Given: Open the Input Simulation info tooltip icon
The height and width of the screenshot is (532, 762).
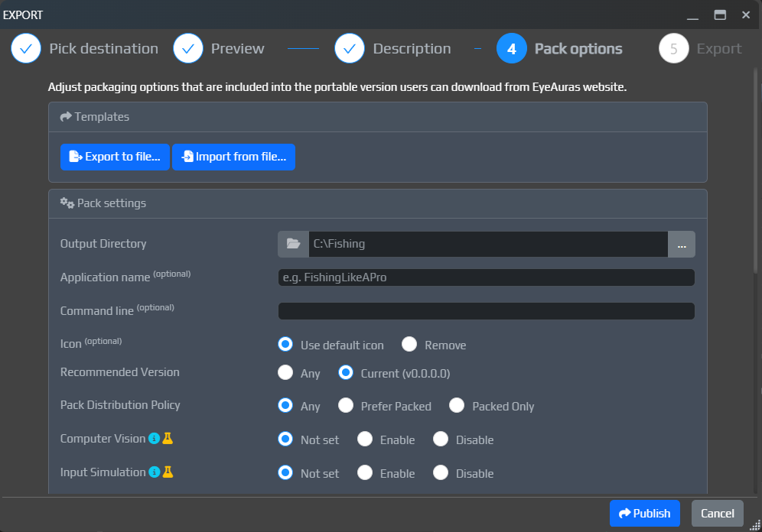Looking at the screenshot, I should tap(155, 472).
